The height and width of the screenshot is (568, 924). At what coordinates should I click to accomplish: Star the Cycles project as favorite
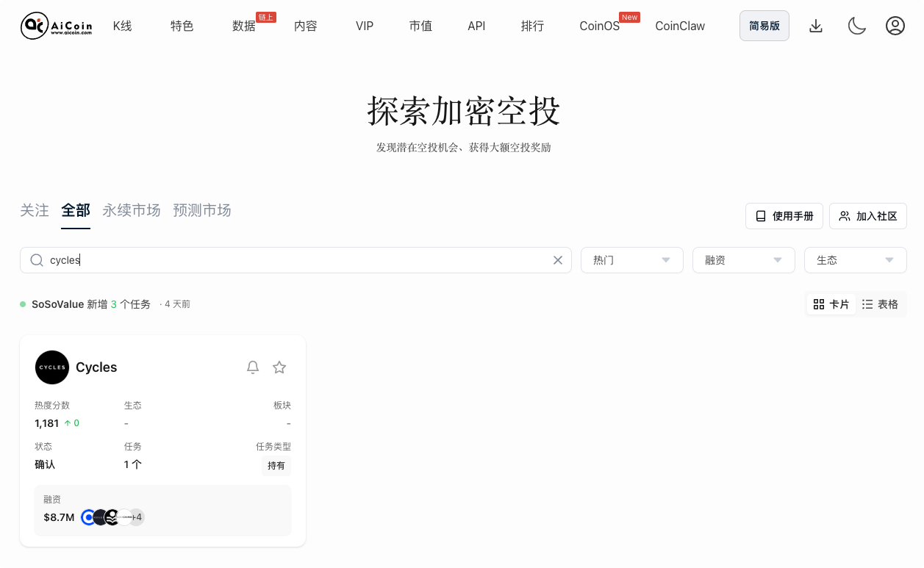click(x=279, y=367)
